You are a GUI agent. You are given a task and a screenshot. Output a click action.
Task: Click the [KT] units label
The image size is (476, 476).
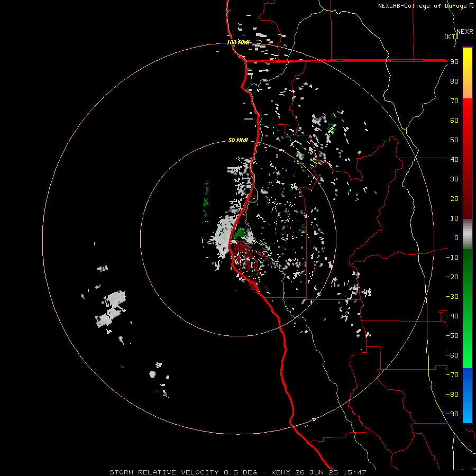(451, 36)
